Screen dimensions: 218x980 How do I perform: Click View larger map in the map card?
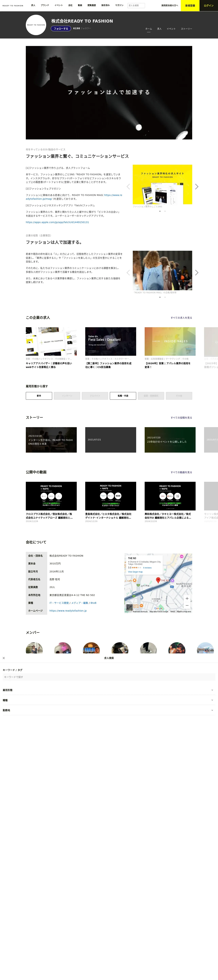pyautogui.click(x=135, y=572)
